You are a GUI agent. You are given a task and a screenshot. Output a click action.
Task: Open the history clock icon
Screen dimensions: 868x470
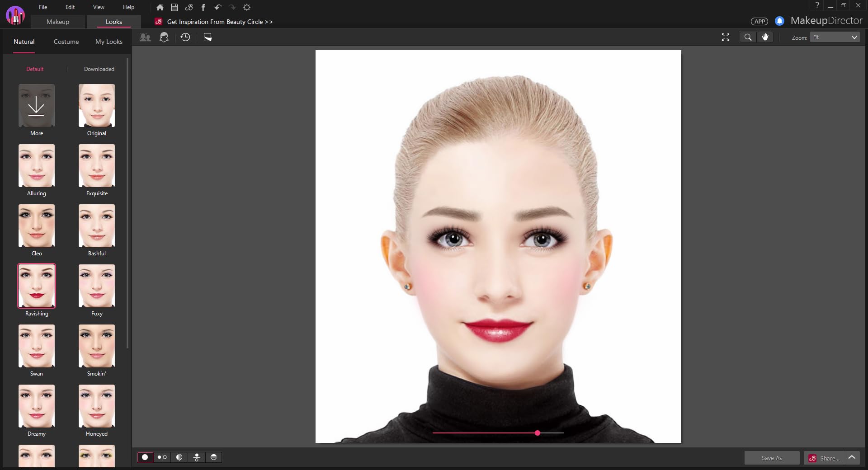[x=185, y=38]
